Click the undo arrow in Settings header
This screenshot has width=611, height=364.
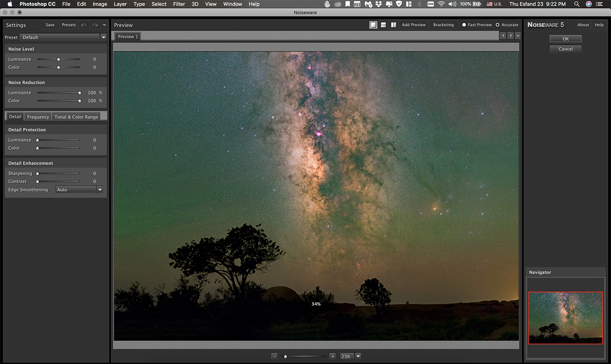click(x=84, y=25)
